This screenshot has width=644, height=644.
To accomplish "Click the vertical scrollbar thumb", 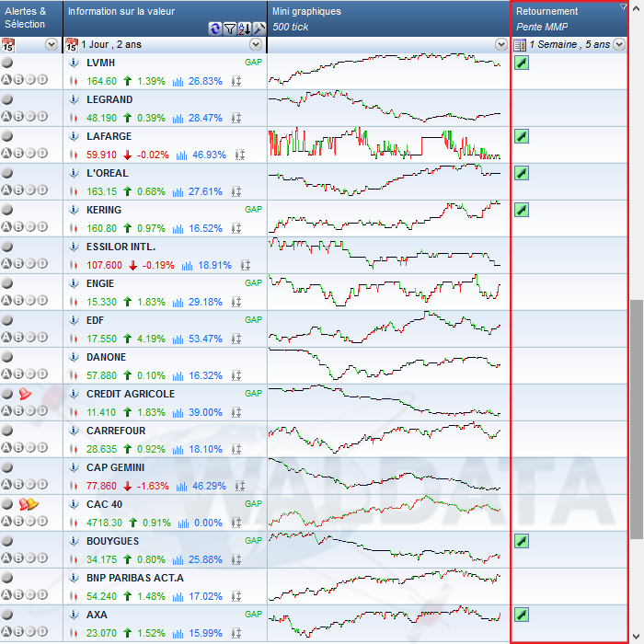I will (x=637, y=419).
